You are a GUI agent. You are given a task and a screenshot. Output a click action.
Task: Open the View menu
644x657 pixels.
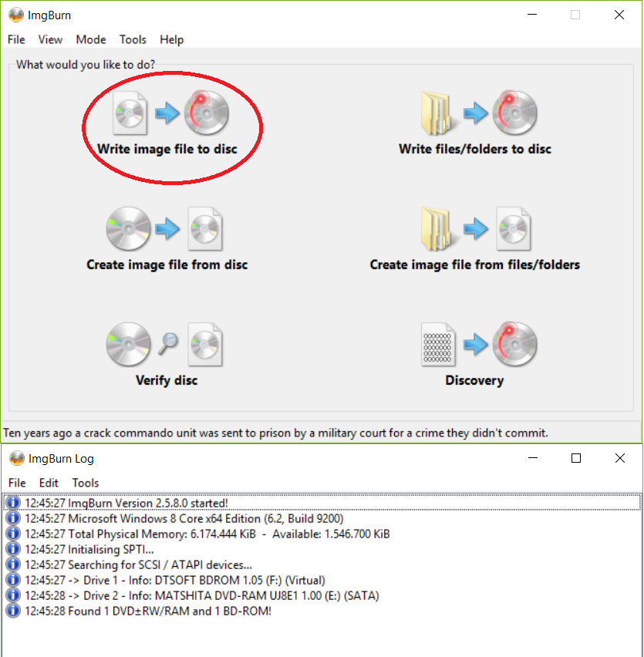click(x=50, y=40)
